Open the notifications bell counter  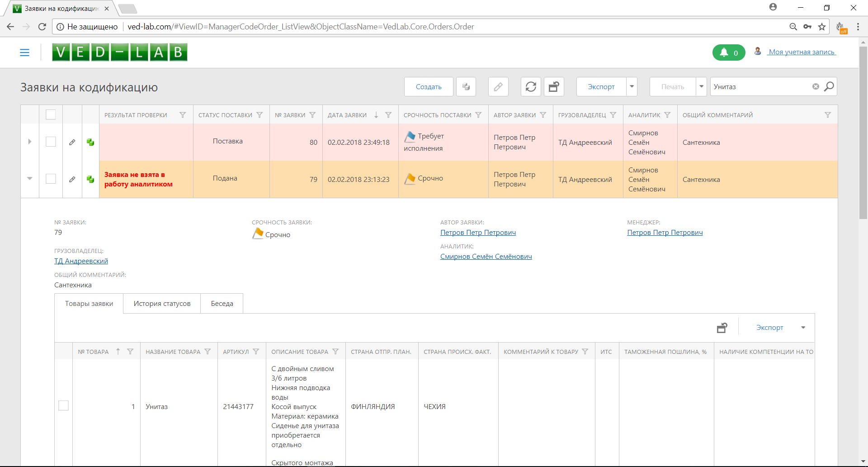(729, 52)
